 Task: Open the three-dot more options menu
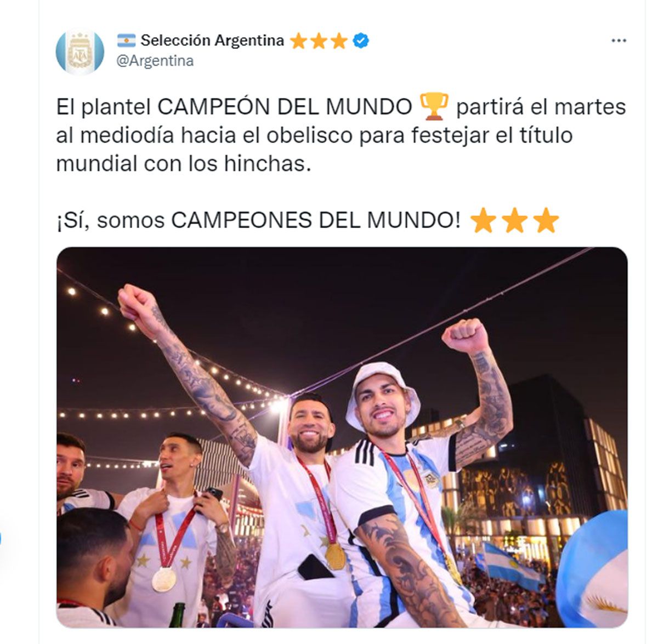click(x=619, y=41)
